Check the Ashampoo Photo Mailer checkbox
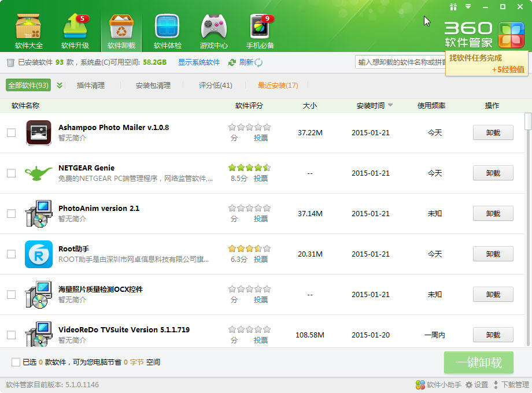The image size is (532, 393). tap(11, 133)
